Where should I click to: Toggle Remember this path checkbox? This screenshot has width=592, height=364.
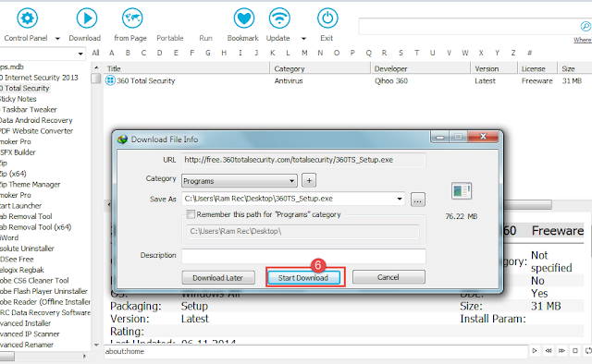pyautogui.click(x=191, y=214)
